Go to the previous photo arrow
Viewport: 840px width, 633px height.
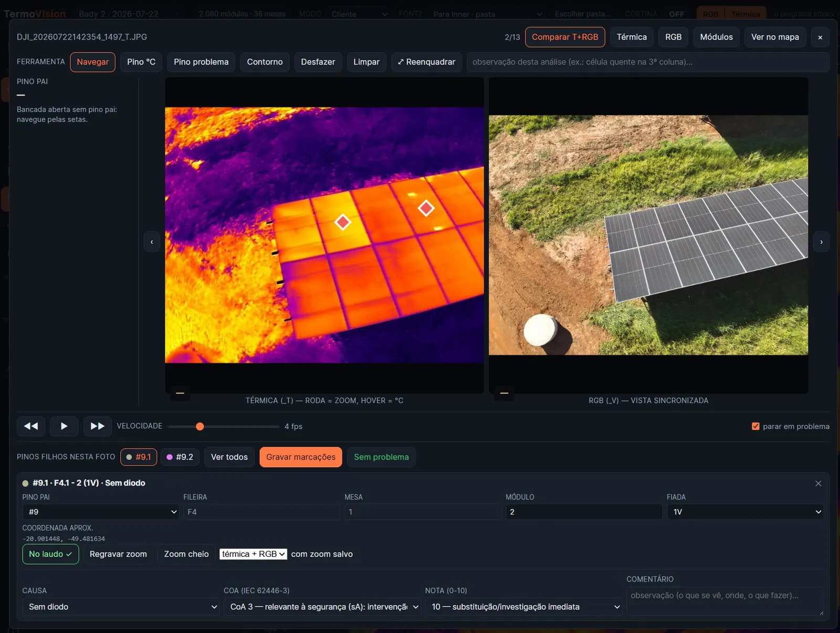pyautogui.click(x=152, y=242)
